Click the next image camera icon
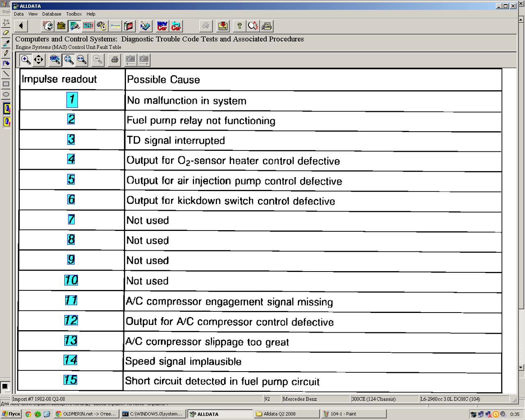 pos(144,60)
